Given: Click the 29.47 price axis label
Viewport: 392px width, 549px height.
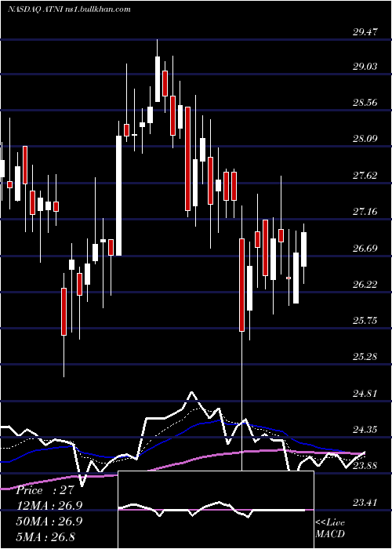Looking at the screenshot, I should tap(365, 33).
